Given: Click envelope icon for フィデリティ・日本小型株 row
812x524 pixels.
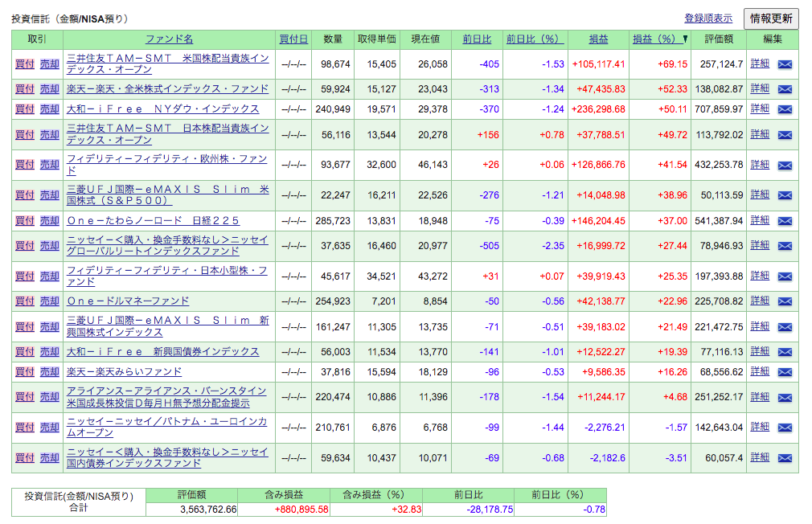Looking at the screenshot, I should [785, 276].
